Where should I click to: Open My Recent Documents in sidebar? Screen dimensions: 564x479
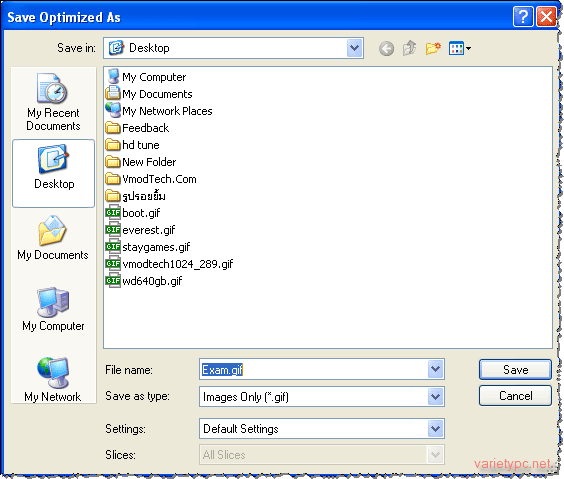53,102
